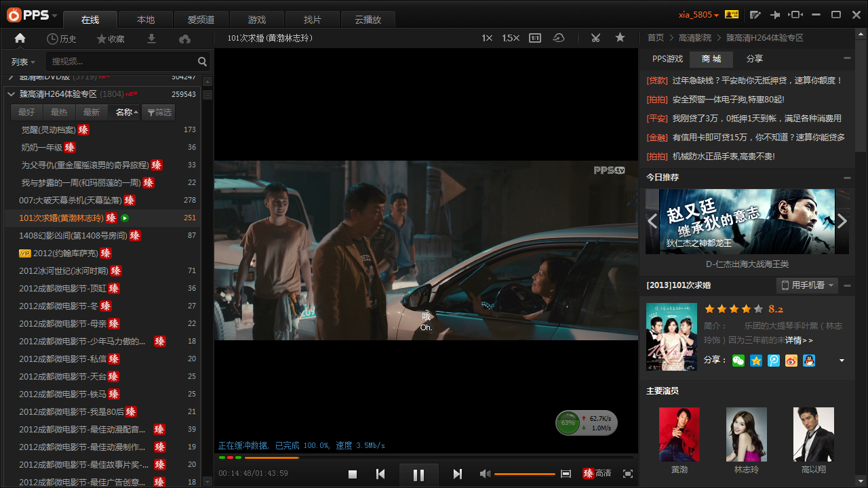
Task: Toggle the widescreen layout icon
Action: coord(566,474)
